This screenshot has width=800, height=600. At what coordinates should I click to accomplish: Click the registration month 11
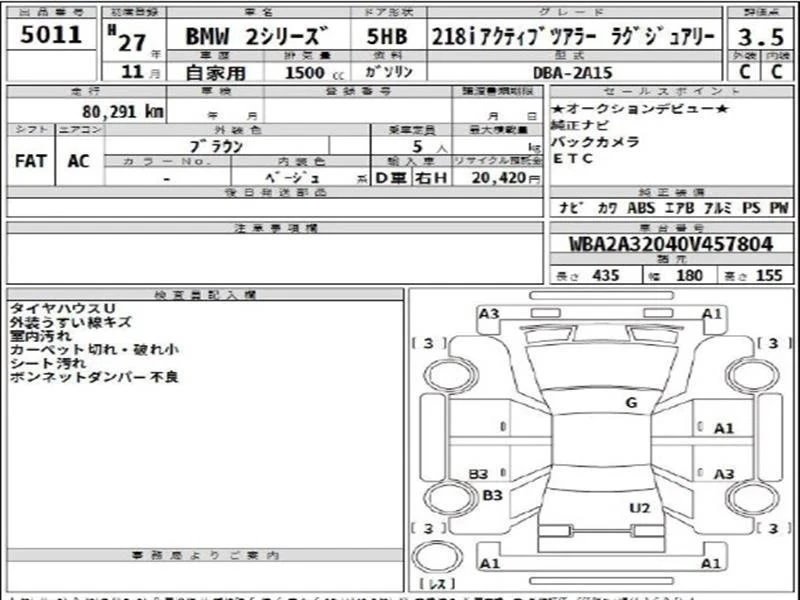pyautogui.click(x=133, y=71)
